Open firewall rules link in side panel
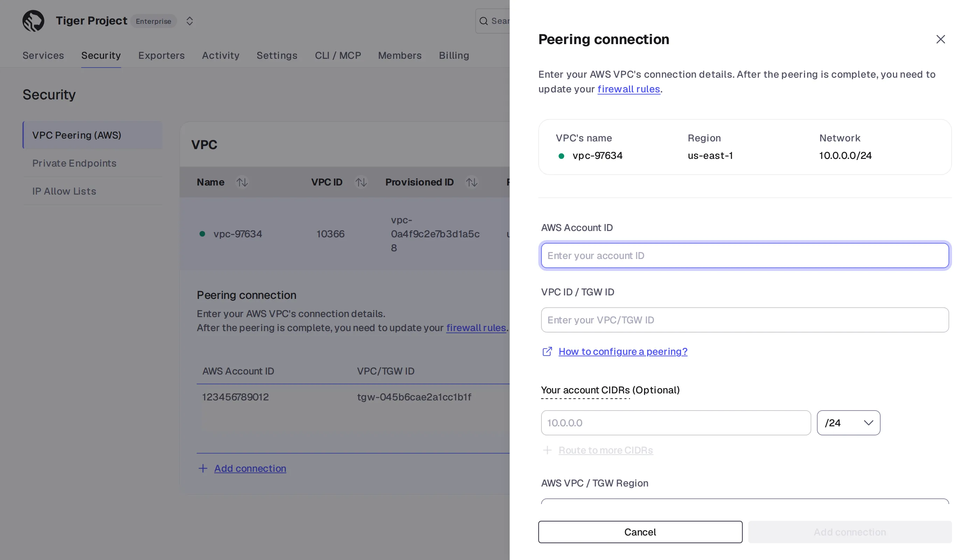This screenshot has width=980, height=560. 629,89
